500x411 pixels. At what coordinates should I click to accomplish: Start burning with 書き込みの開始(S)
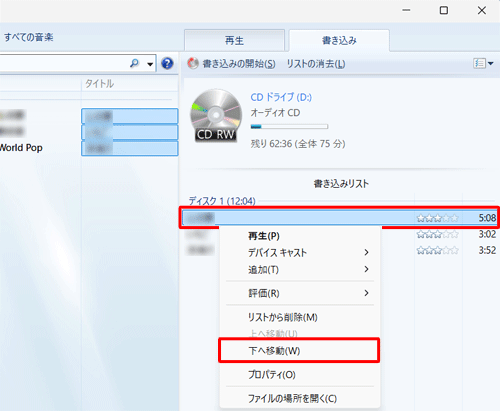pyautogui.click(x=239, y=63)
